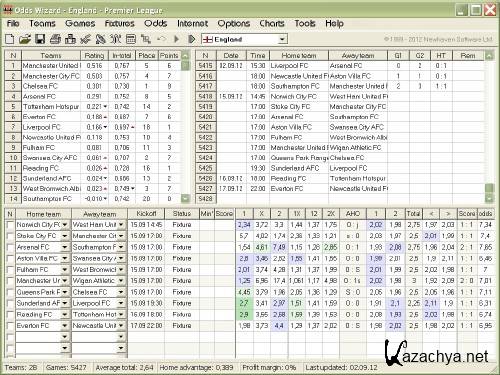Open the Internet menu
Screen dimensions: 500x375
coord(192,24)
